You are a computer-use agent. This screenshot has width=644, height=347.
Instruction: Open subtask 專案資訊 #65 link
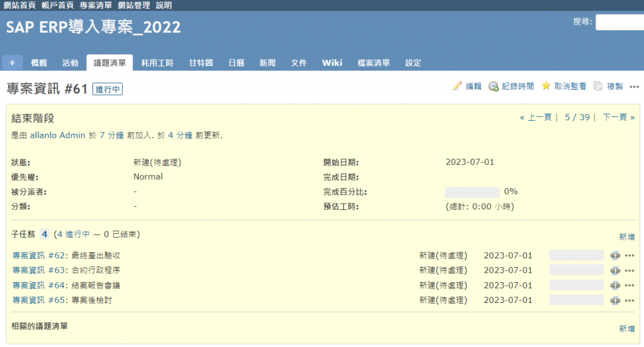[40, 300]
